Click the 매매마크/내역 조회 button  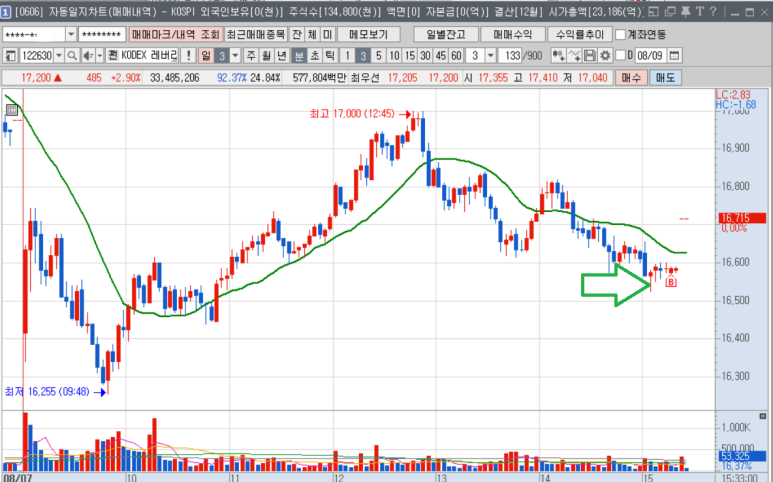[x=176, y=34]
